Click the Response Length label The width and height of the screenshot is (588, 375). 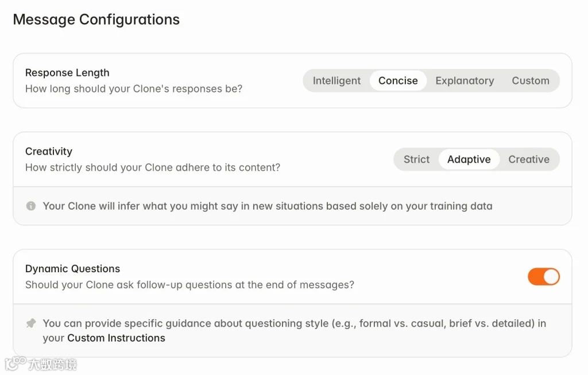coord(67,73)
